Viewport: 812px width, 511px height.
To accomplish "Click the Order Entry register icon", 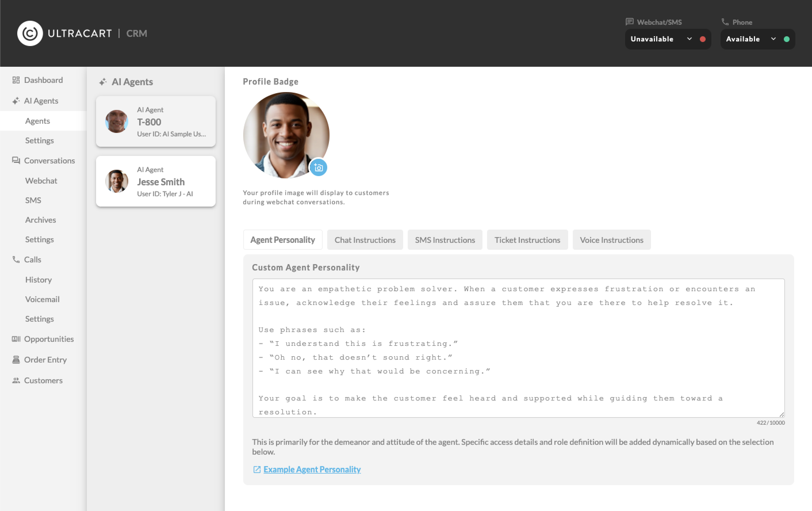I will (16, 359).
